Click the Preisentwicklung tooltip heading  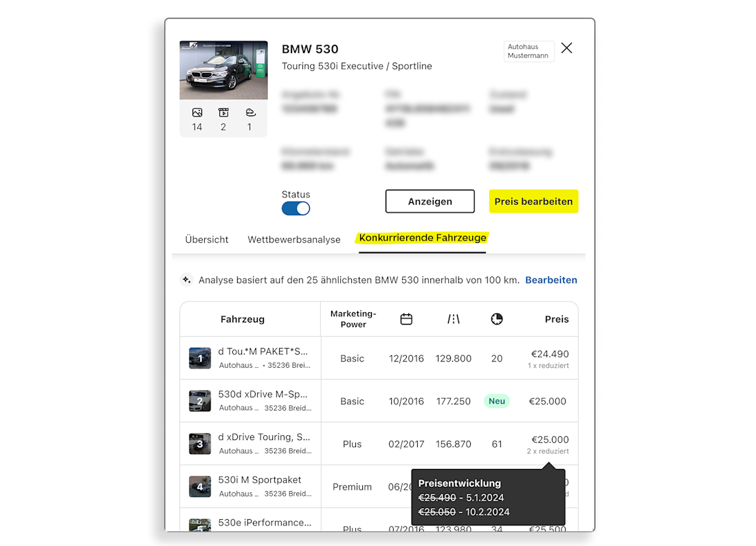(x=460, y=483)
